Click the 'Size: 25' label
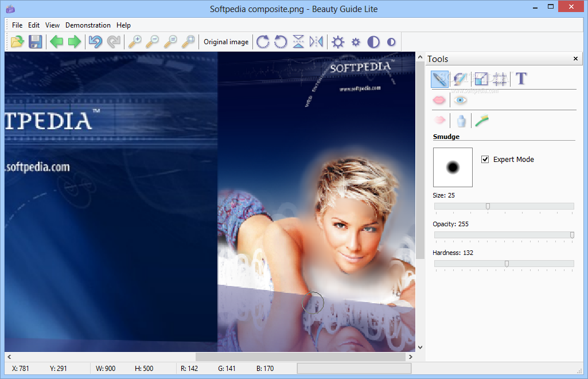Viewport: 588px width, 379px height. 443,195
